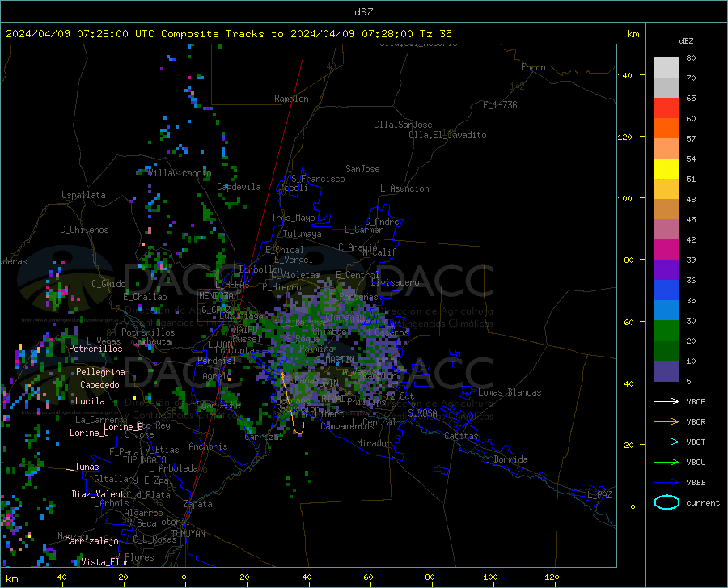Click the magenta 39-42 dBZ color swatch
728x588 pixels.
coord(667,250)
